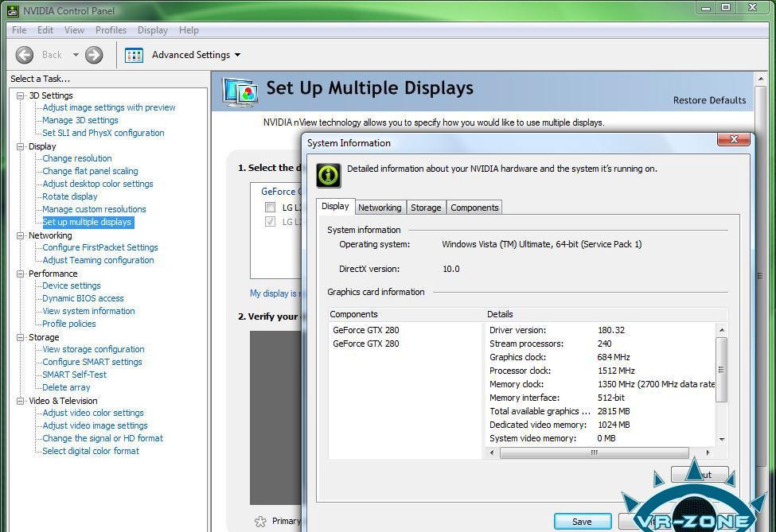Open Adjust video image settings
The height and width of the screenshot is (532, 776).
pos(95,425)
